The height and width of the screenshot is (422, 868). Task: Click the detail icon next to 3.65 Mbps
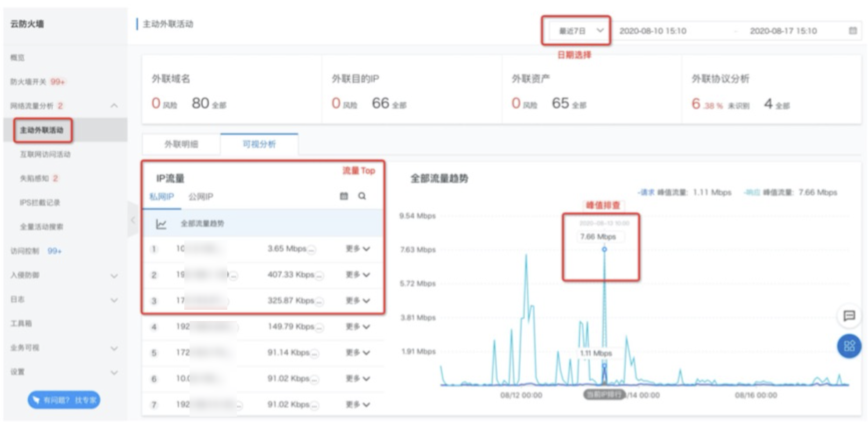(x=312, y=250)
